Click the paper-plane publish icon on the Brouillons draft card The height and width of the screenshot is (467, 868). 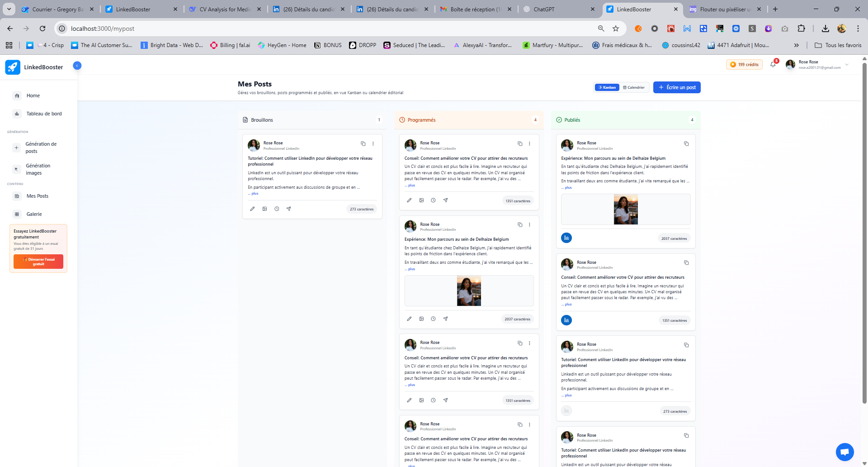(289, 209)
